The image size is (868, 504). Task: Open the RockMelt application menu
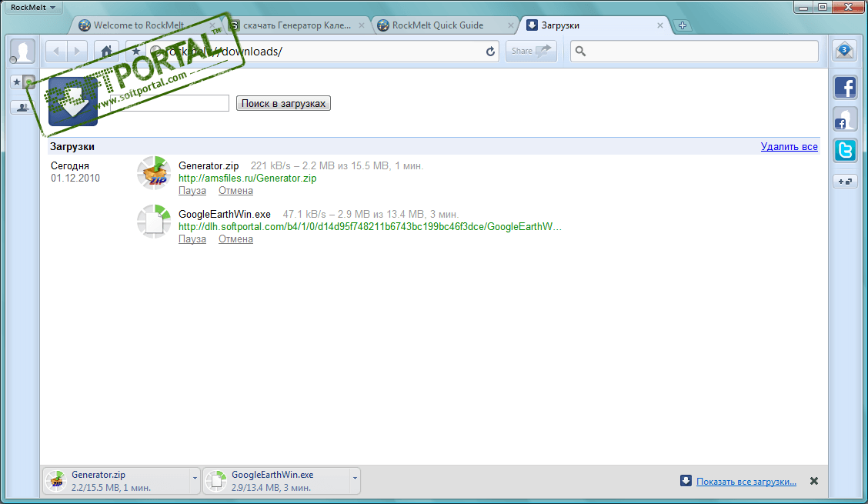tap(32, 7)
